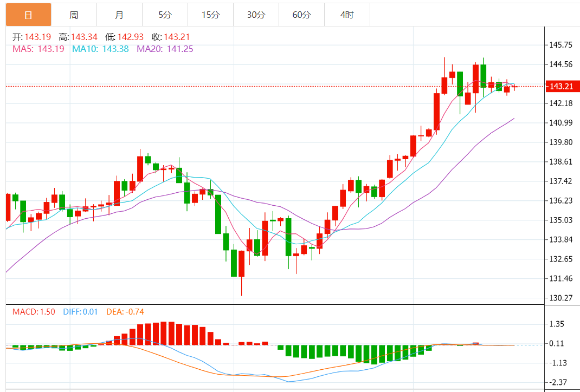Click the 138.61 price axis label
The image size is (580, 392).
click(x=561, y=161)
